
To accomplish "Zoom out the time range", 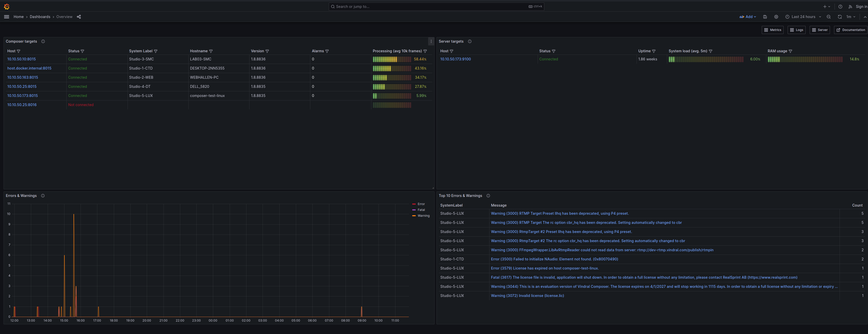I will (x=828, y=16).
